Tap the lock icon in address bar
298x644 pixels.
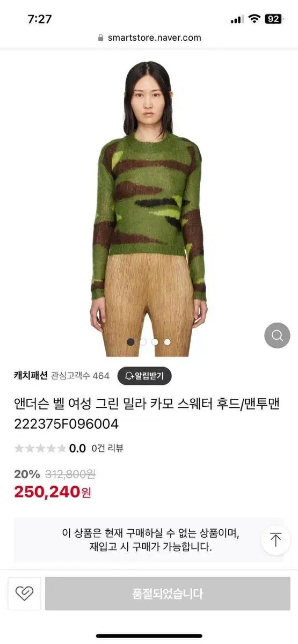click(x=100, y=38)
